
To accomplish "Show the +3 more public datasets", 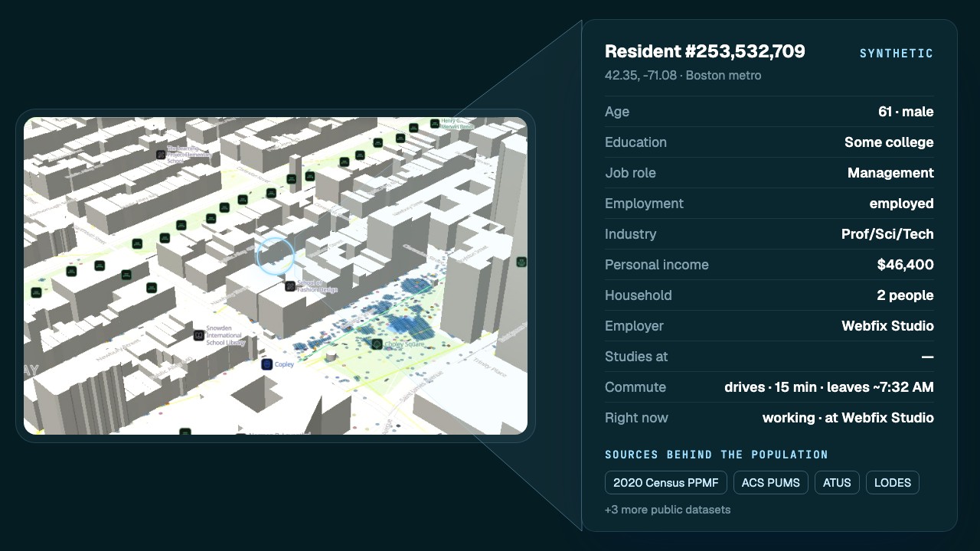I will click(x=668, y=510).
